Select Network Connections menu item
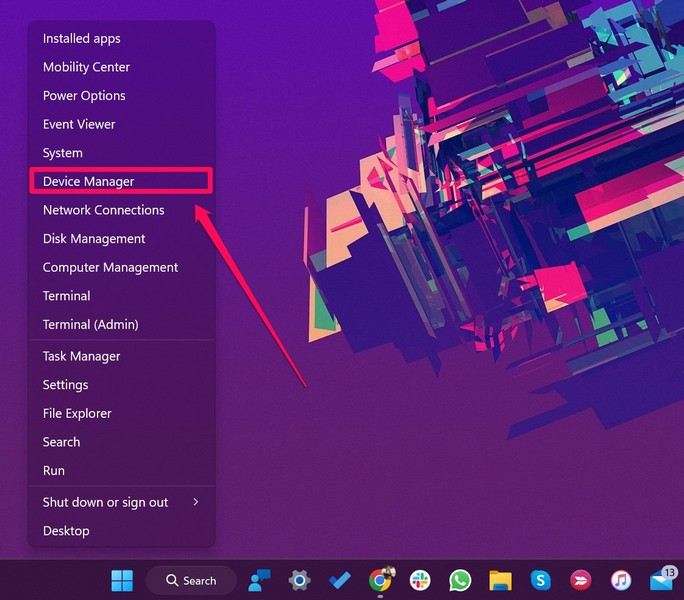This screenshot has height=600, width=684. (x=103, y=210)
